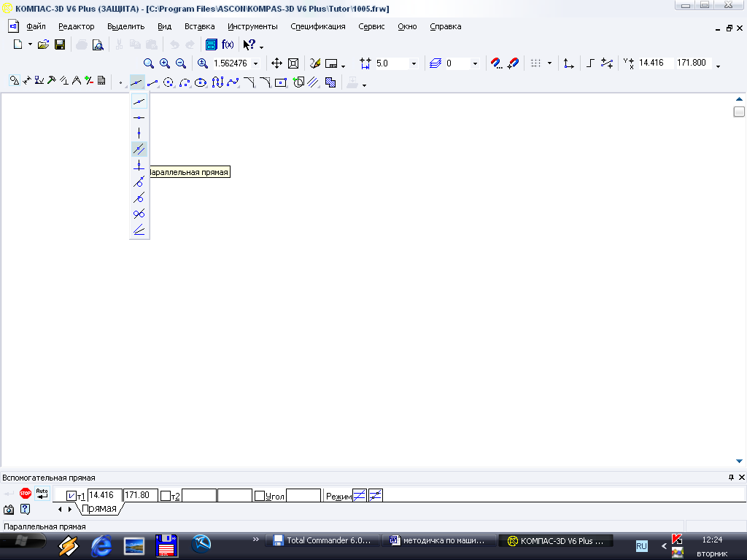Click the RU language indicator

(641, 546)
